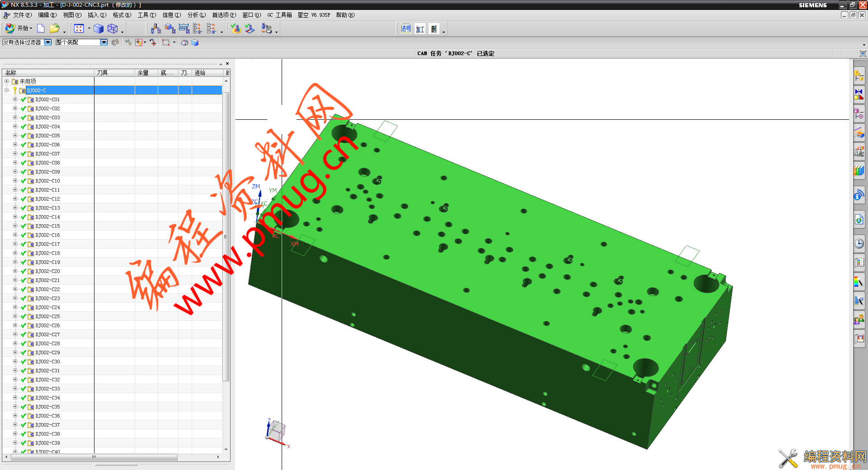Image resolution: width=868 pixels, height=470 pixels.
Task: Open the Reuse Library sidebar tab
Action: pyautogui.click(x=859, y=152)
